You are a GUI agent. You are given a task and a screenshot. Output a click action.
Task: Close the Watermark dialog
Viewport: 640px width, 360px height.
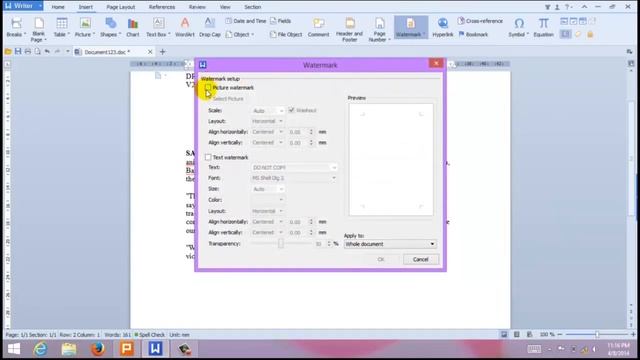pyautogui.click(x=436, y=63)
